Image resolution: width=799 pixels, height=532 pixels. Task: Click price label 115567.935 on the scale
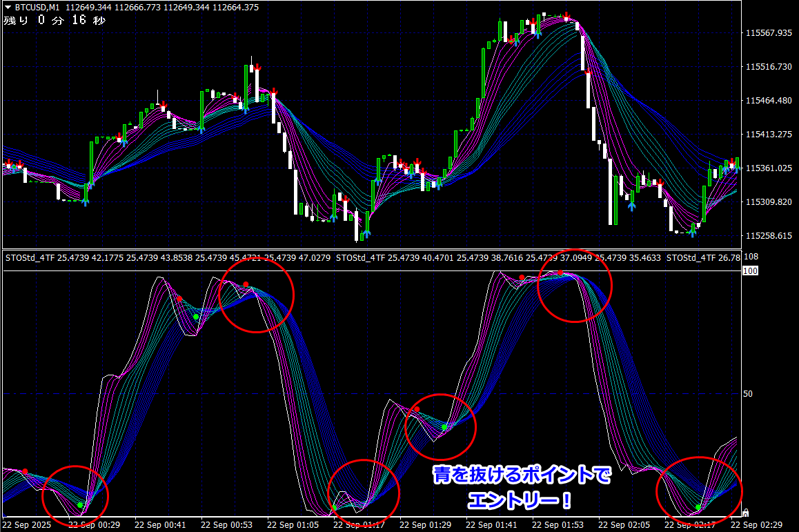[x=769, y=33]
